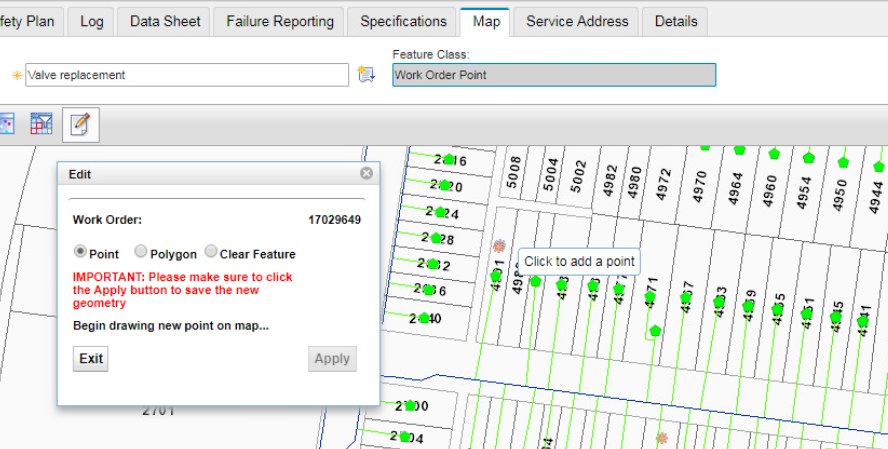The image size is (888, 449).
Task: Open the Specifications tab
Action: [403, 21]
